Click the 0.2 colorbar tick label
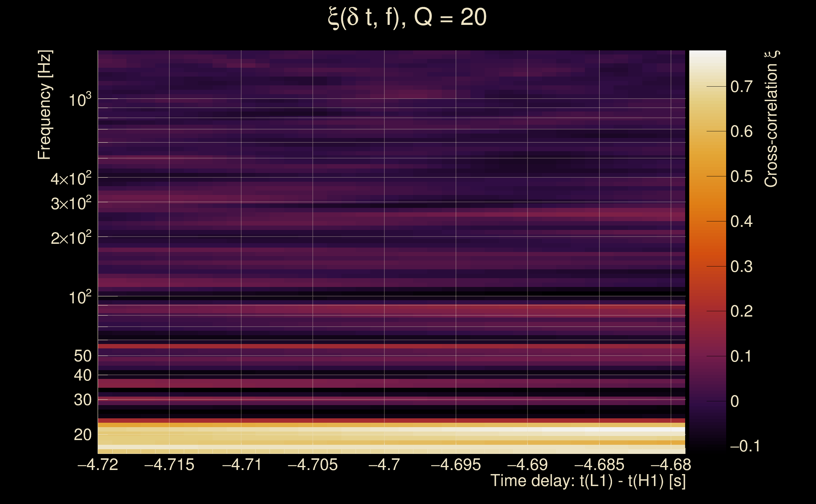This screenshot has height=504, width=816. click(x=741, y=311)
